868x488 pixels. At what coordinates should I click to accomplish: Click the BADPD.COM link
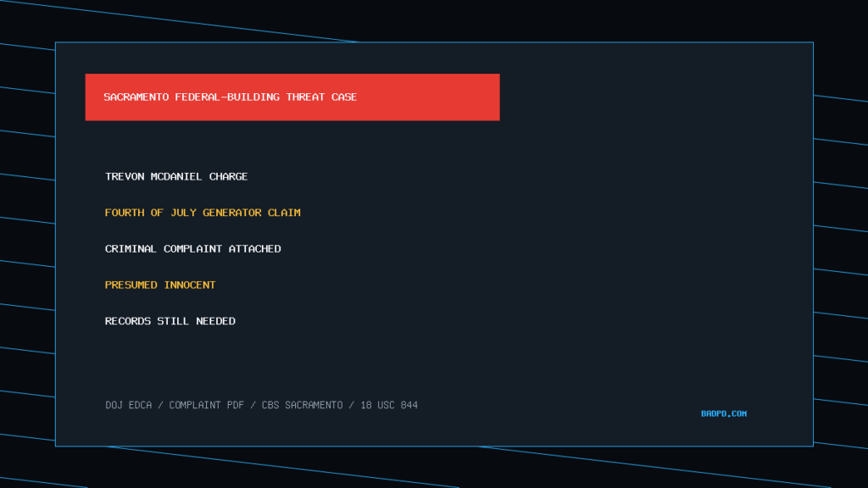pyautogui.click(x=724, y=413)
